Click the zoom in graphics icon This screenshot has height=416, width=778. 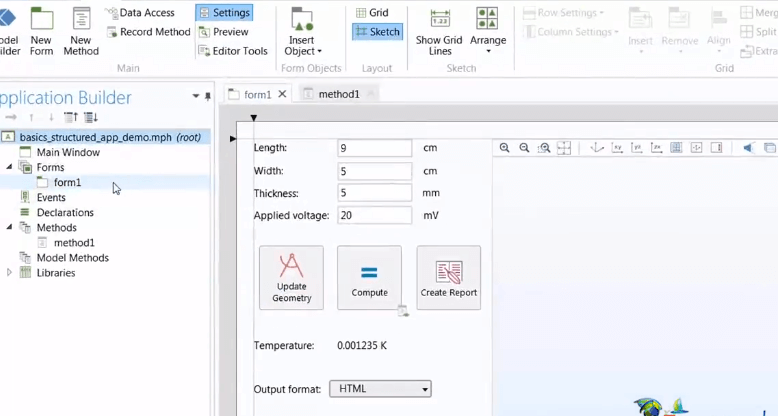(x=504, y=148)
